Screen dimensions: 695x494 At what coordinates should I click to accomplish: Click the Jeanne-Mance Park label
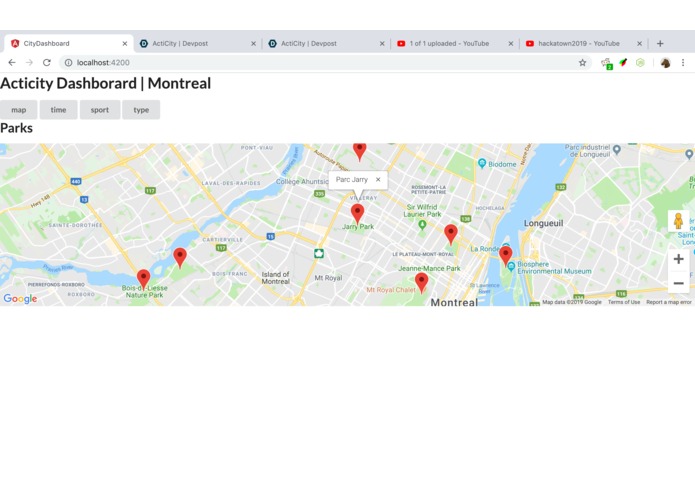(x=429, y=268)
